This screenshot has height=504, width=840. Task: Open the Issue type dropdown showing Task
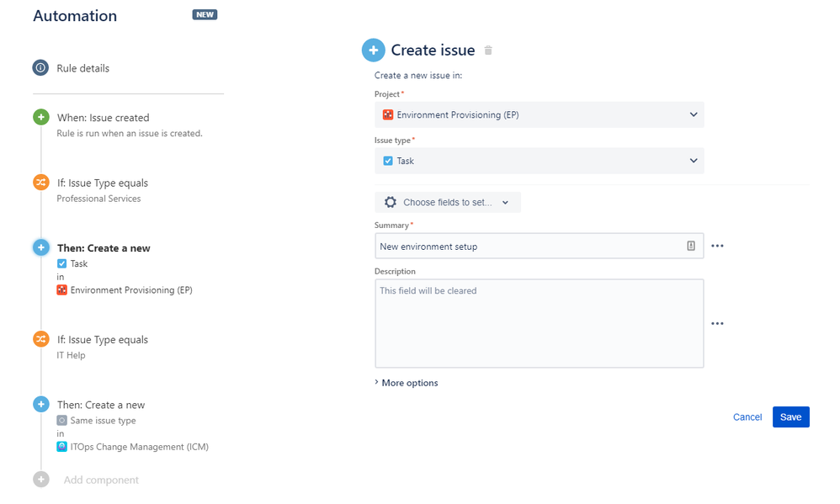pyautogui.click(x=540, y=161)
